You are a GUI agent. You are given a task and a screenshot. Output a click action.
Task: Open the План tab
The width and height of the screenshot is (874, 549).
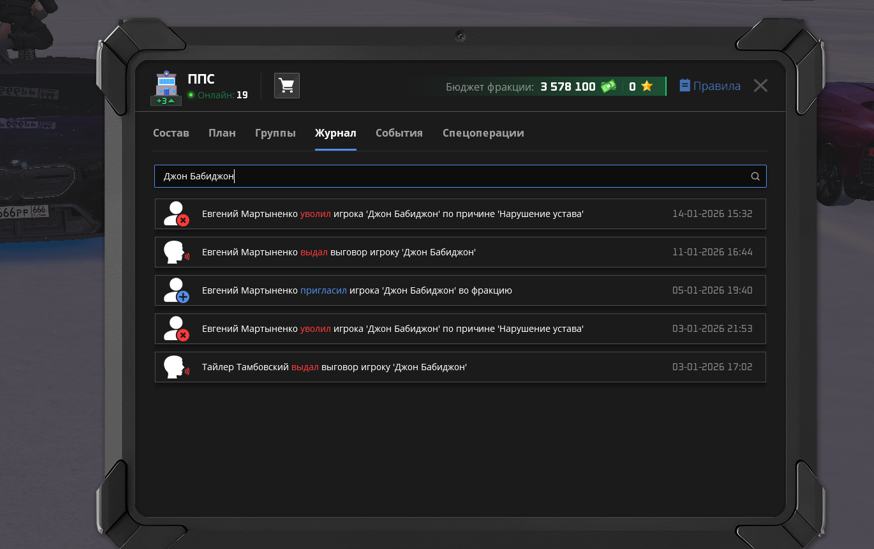point(222,133)
